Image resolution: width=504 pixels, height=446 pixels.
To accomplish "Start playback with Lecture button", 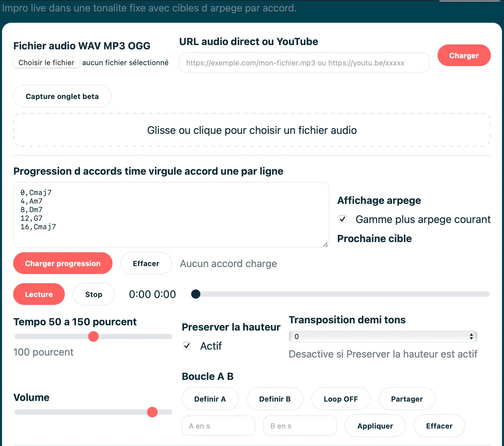I will 39,294.
